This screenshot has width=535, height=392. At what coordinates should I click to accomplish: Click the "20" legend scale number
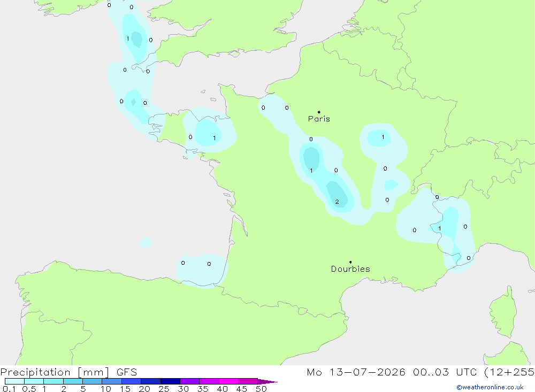click(144, 389)
